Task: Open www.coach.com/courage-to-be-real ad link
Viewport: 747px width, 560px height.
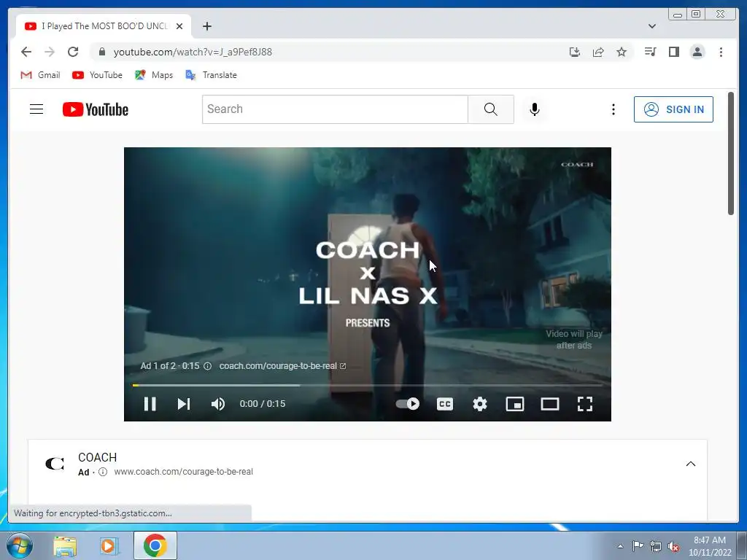Action: [x=183, y=472]
